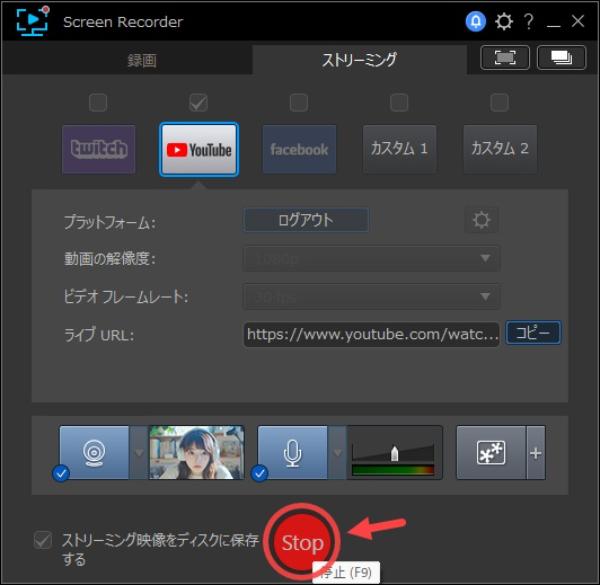Click the ログアウト button
Viewport: 600px width, 585px height.
point(306,220)
